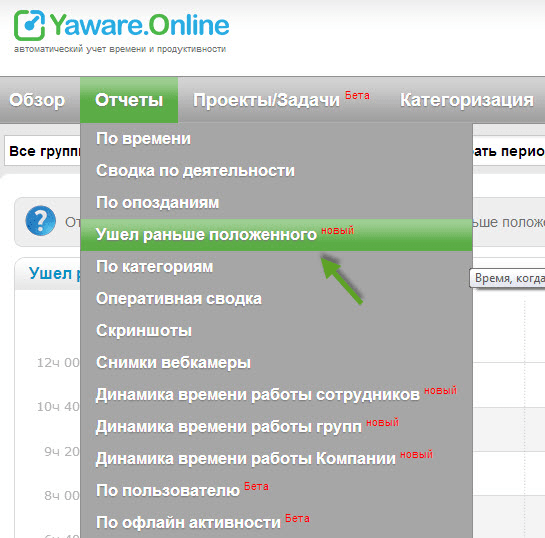Image resolution: width=545 pixels, height=538 pixels.
Task: Open the Сводка по деятельности report
Action: pyautogui.click(x=276, y=171)
